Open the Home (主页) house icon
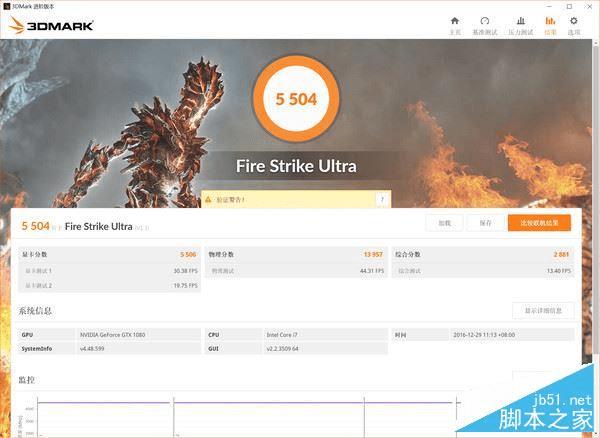The width and height of the screenshot is (600, 438). tap(455, 26)
